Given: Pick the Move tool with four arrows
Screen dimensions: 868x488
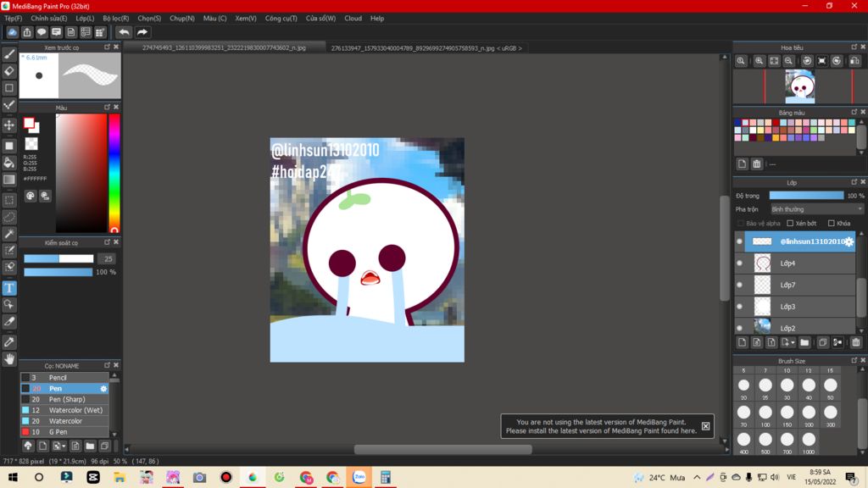Looking at the screenshot, I should pos(9,125).
